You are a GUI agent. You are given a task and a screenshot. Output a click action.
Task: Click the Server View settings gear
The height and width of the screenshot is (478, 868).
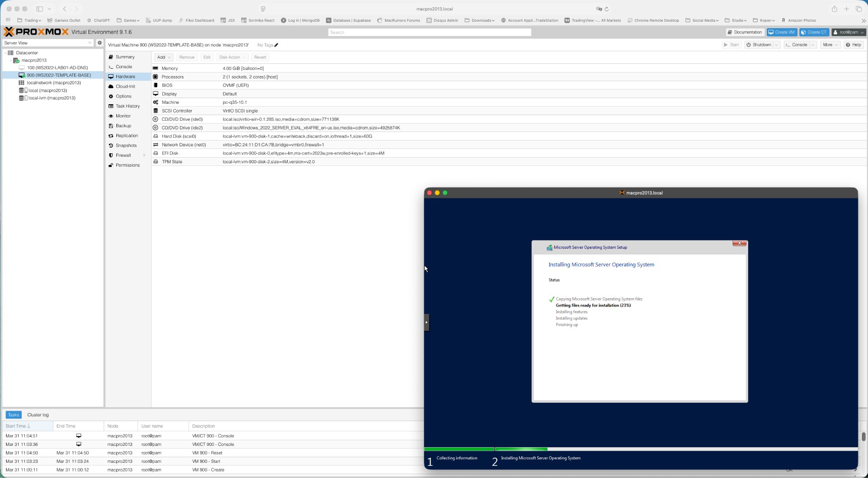pos(100,43)
